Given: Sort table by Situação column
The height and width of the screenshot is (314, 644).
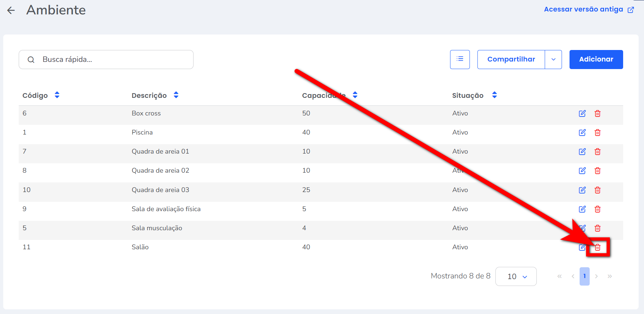Looking at the screenshot, I should point(494,95).
